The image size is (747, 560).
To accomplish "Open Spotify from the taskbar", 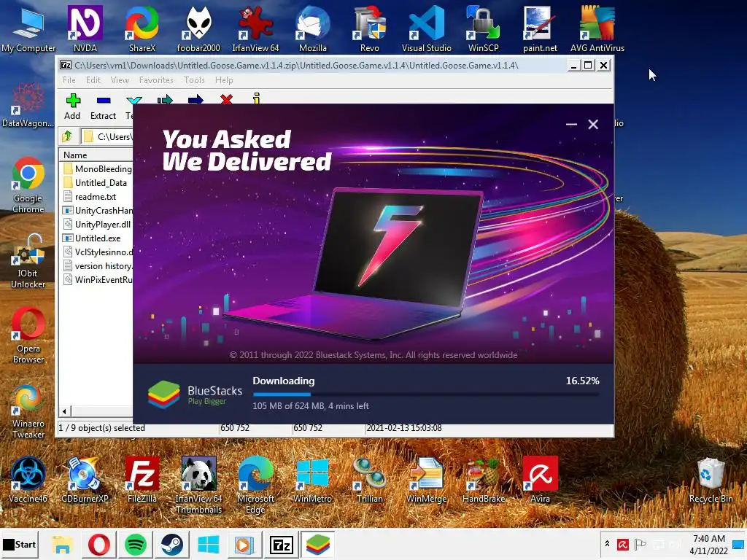I will [x=136, y=544].
